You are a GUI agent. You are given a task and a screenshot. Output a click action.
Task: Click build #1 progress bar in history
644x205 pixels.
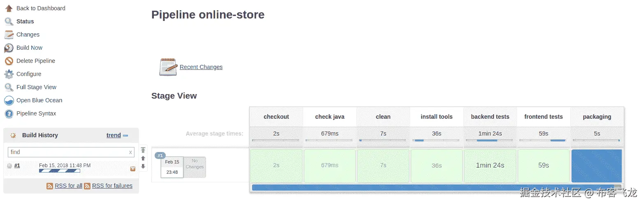pyautogui.click(x=59, y=171)
